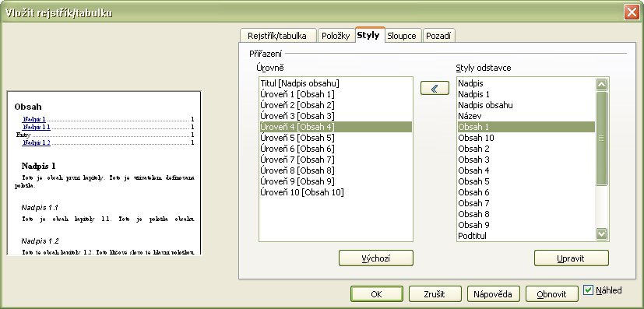Click 'Nadpis 1.2' link in preview contents

37,142
